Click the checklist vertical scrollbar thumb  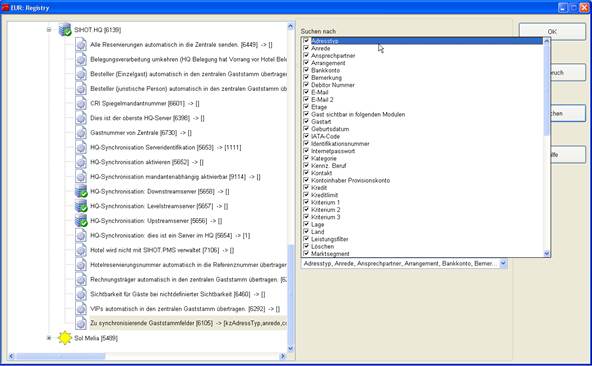click(546, 91)
